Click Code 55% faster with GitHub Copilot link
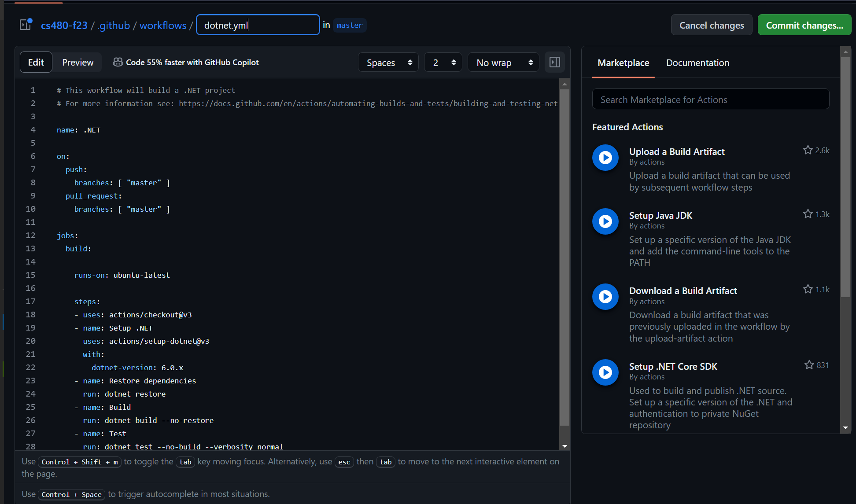 point(192,63)
